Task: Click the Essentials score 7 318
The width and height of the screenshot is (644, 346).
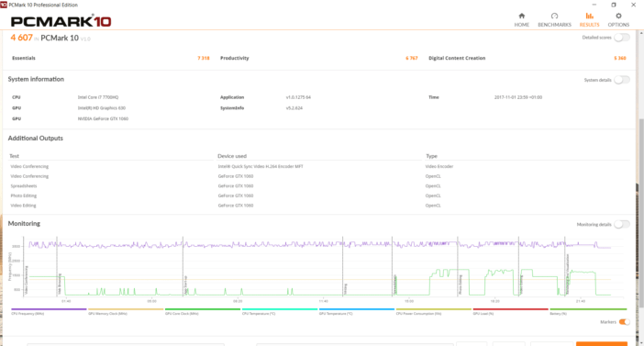Action: point(204,58)
